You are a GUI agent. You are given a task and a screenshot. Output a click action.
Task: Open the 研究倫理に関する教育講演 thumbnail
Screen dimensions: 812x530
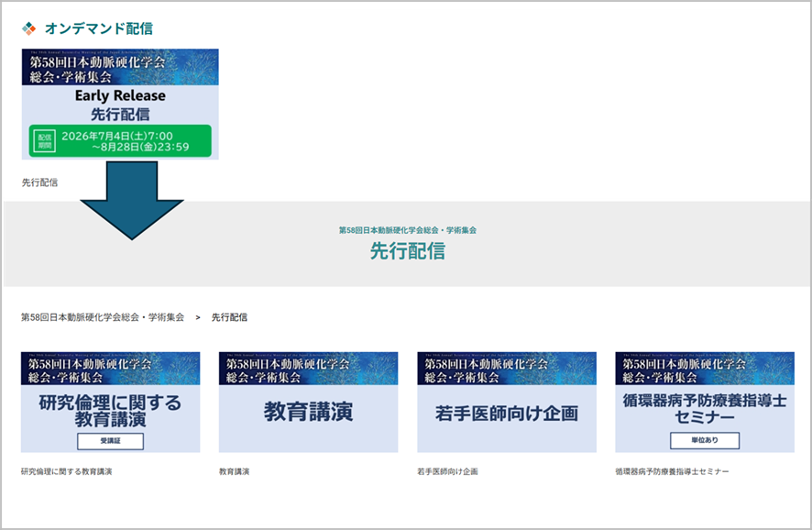[110, 402]
